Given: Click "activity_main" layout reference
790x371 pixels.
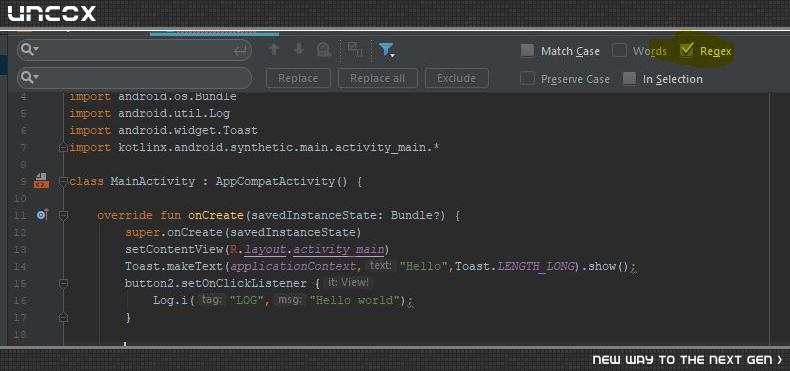Looking at the screenshot, I should click(339, 250).
